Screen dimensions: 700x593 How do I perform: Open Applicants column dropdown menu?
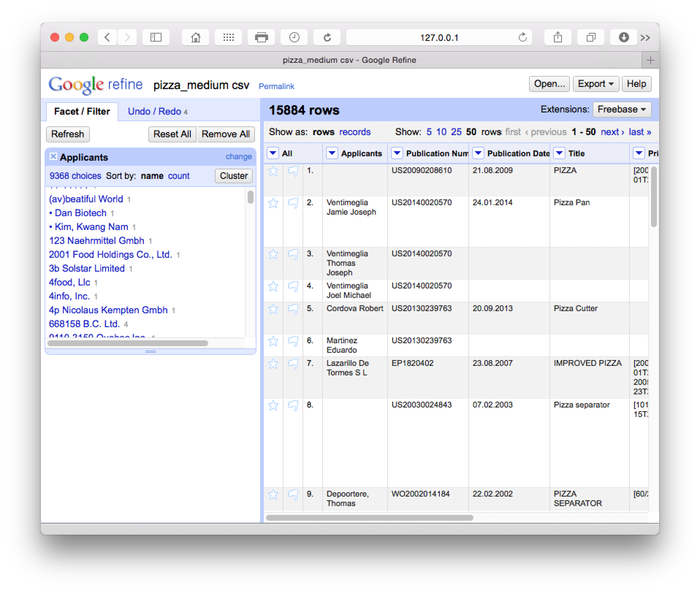click(332, 153)
